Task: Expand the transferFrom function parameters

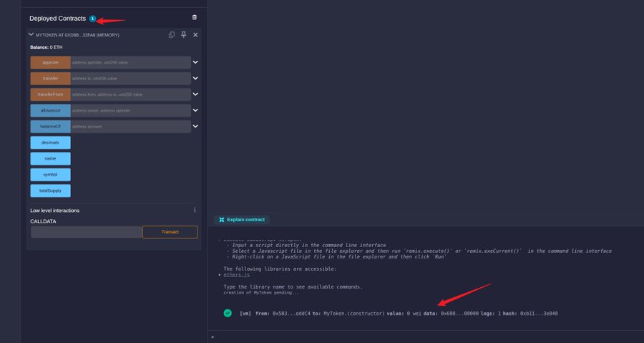Action: pos(195,95)
